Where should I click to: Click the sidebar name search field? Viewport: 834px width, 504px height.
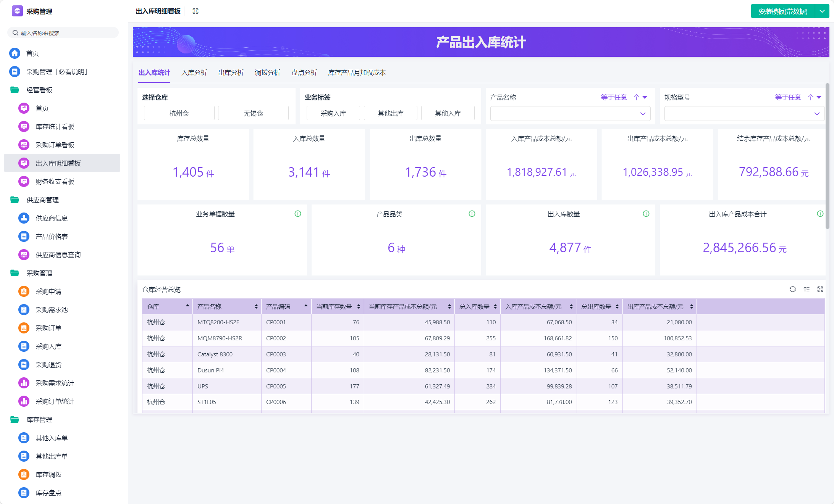(65, 33)
